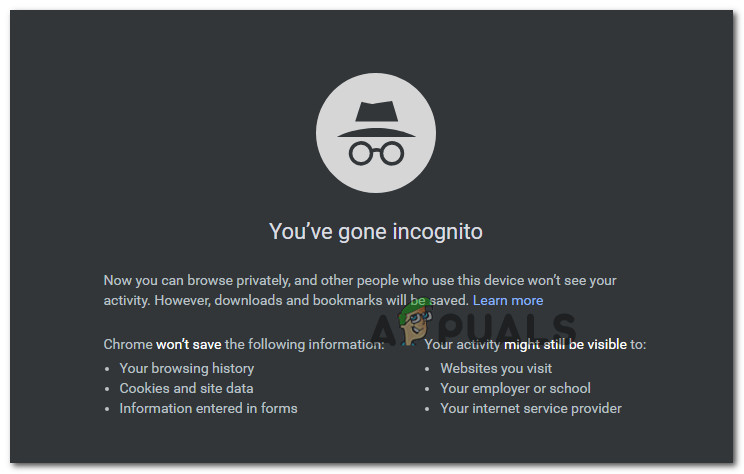Select the "Information entered in forms" bullet item
The height and width of the screenshot is (474, 744).
pos(208,408)
